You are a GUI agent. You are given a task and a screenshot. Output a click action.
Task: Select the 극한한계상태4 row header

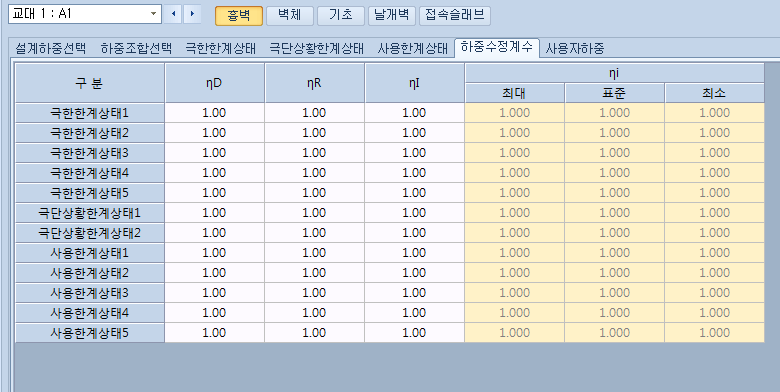point(90,173)
